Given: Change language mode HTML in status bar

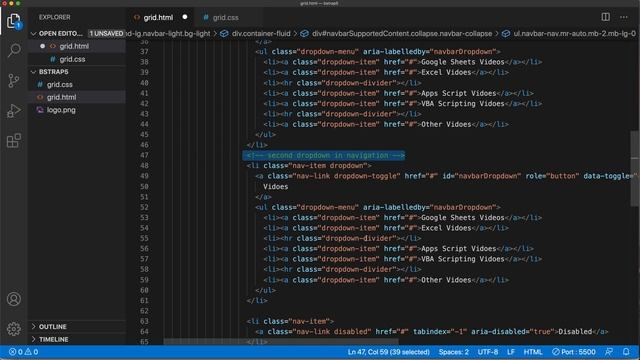Looking at the screenshot, I should tap(533, 352).
